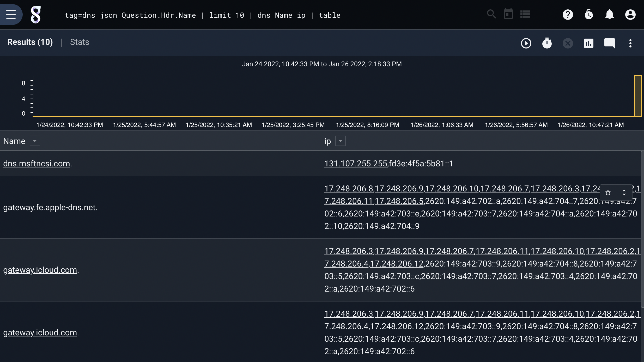
Task: Relaunch the search with play icon
Action: click(x=526, y=43)
